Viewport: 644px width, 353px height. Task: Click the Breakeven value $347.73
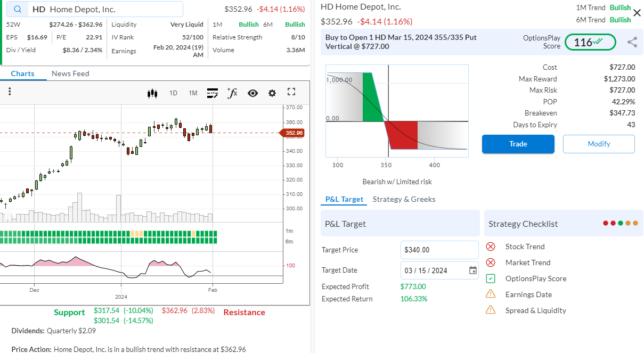tap(622, 113)
